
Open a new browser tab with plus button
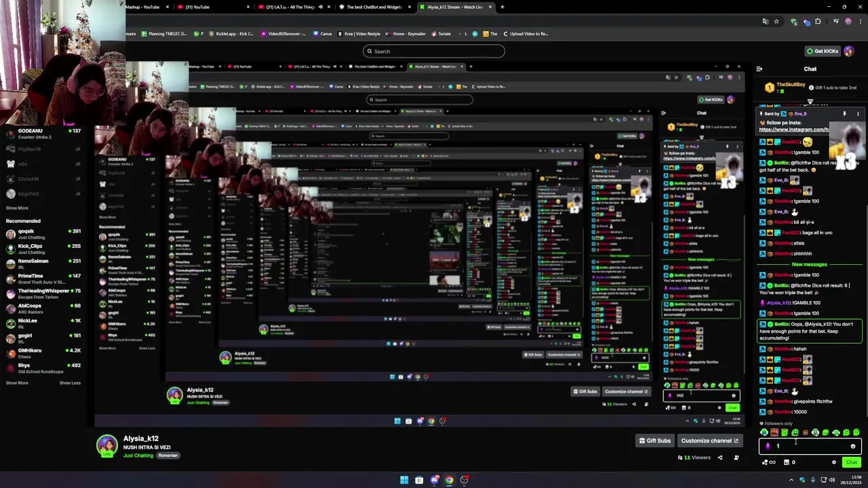502,7
